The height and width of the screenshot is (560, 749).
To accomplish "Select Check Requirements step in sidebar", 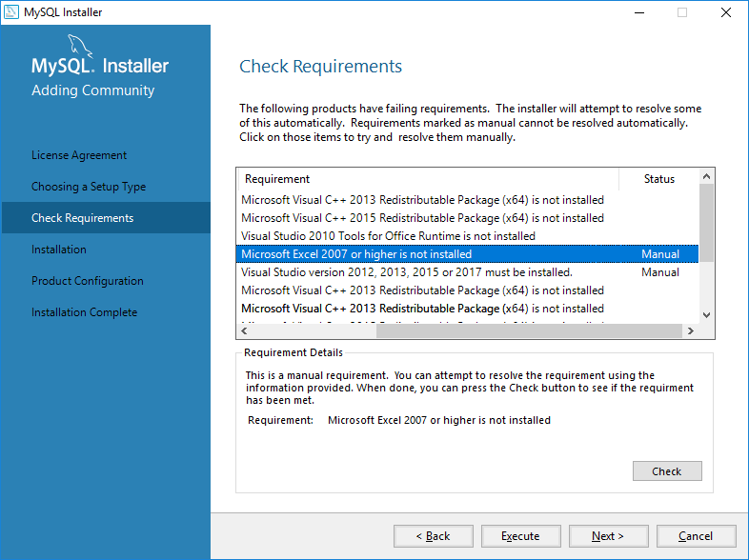I will coord(106,218).
